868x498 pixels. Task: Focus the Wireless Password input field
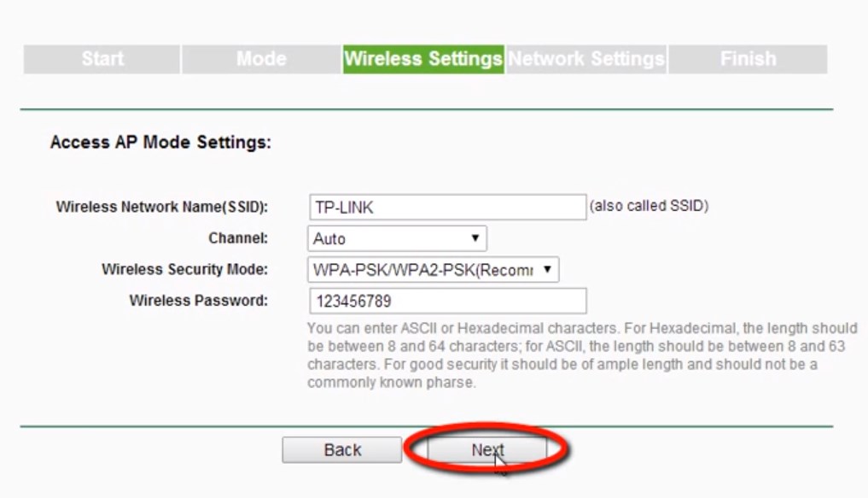[446, 302]
